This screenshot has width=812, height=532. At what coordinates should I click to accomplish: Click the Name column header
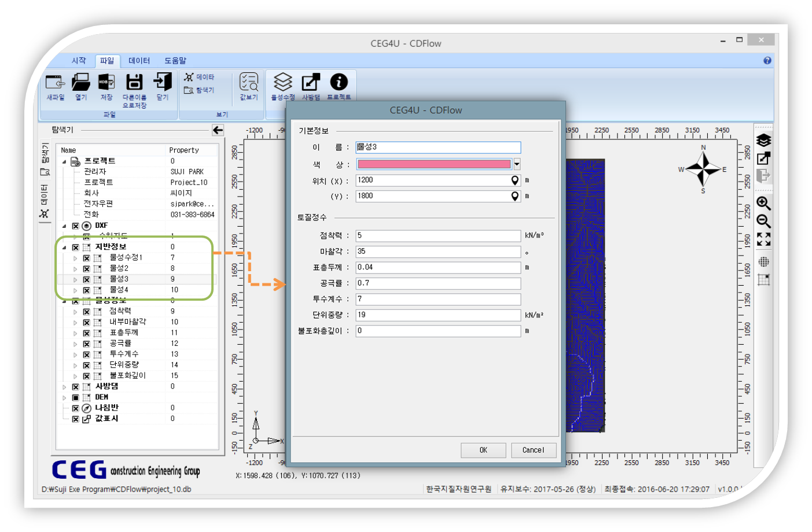[x=68, y=150]
